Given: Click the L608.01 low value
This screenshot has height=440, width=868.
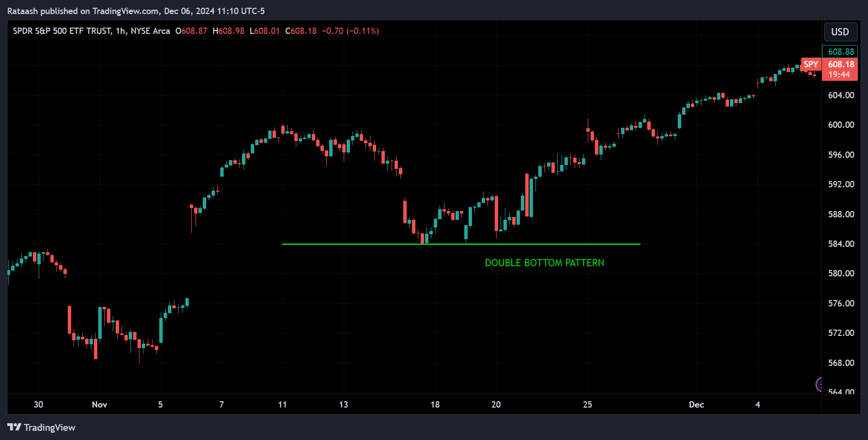Looking at the screenshot, I should click(x=265, y=31).
